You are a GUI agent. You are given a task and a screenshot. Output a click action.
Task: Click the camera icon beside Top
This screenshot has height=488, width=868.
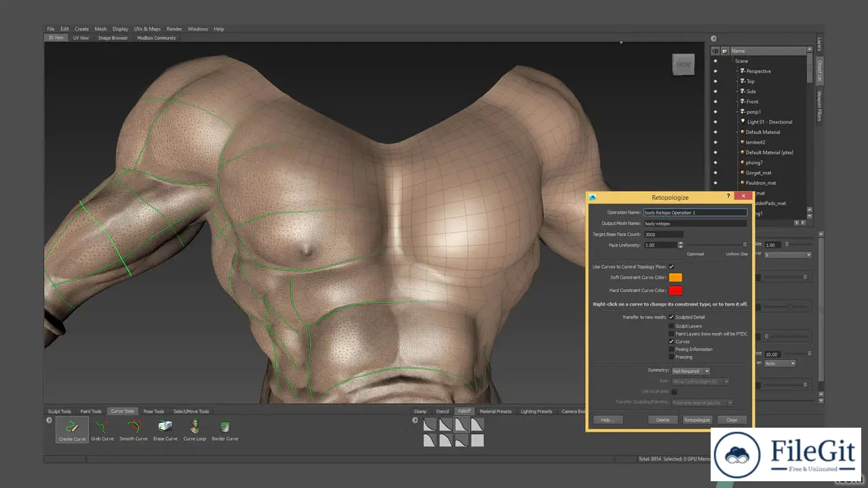(743, 81)
